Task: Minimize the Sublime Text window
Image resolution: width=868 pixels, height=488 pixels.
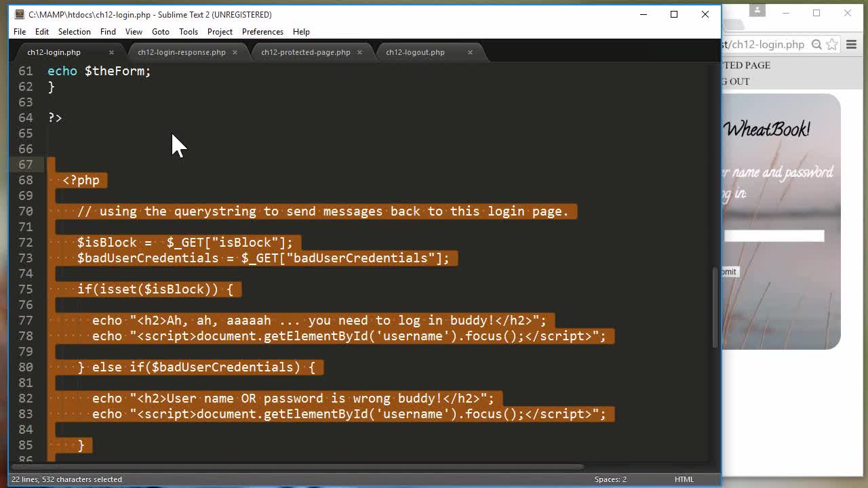Action: [644, 14]
